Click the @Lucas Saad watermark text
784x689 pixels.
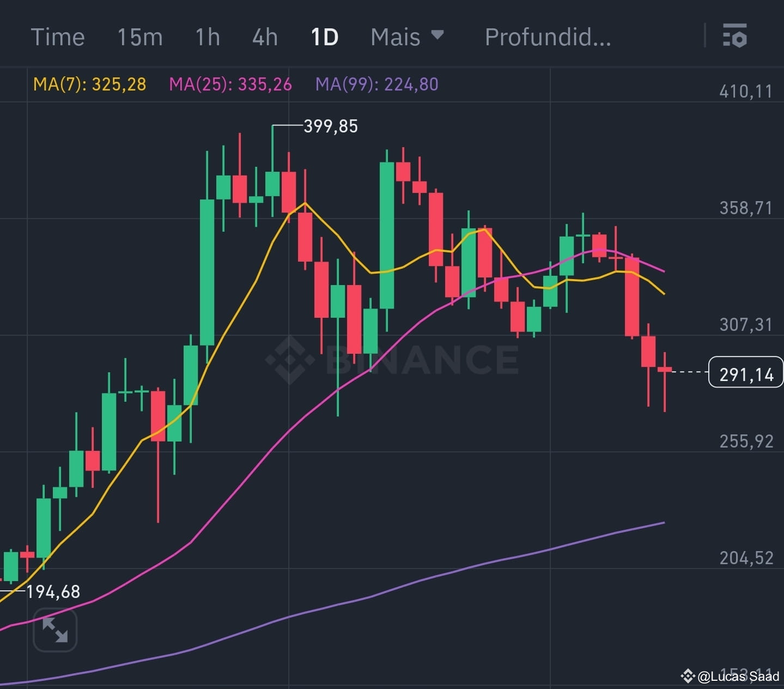(737, 676)
